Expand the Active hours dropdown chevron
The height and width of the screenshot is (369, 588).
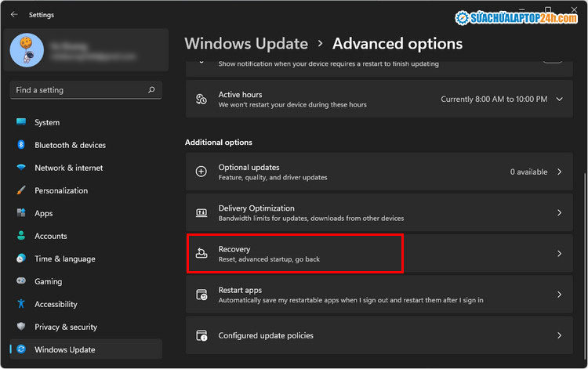pos(560,99)
